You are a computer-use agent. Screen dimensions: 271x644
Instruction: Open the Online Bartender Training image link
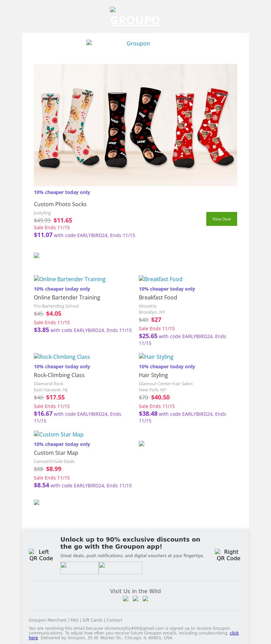click(x=70, y=279)
